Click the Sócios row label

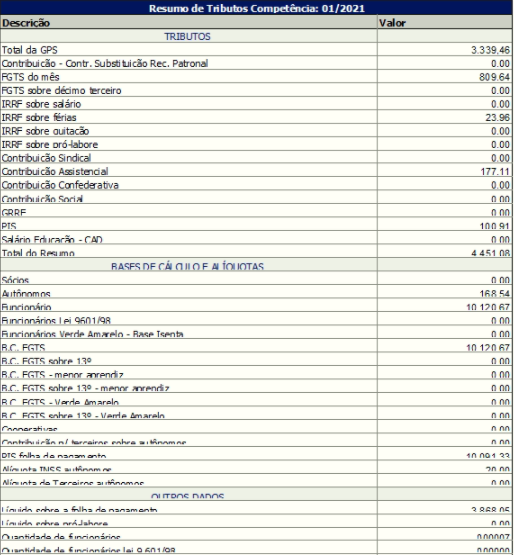click(15, 280)
